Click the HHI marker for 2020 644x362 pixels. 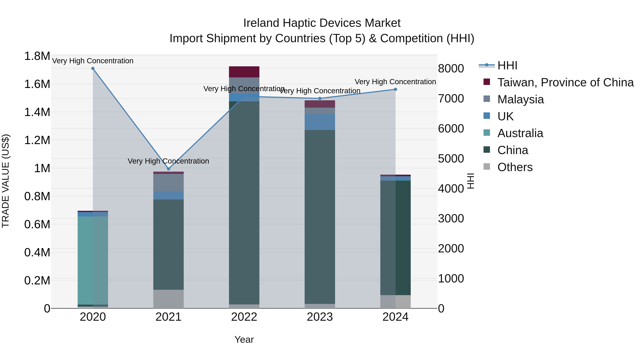coord(93,68)
